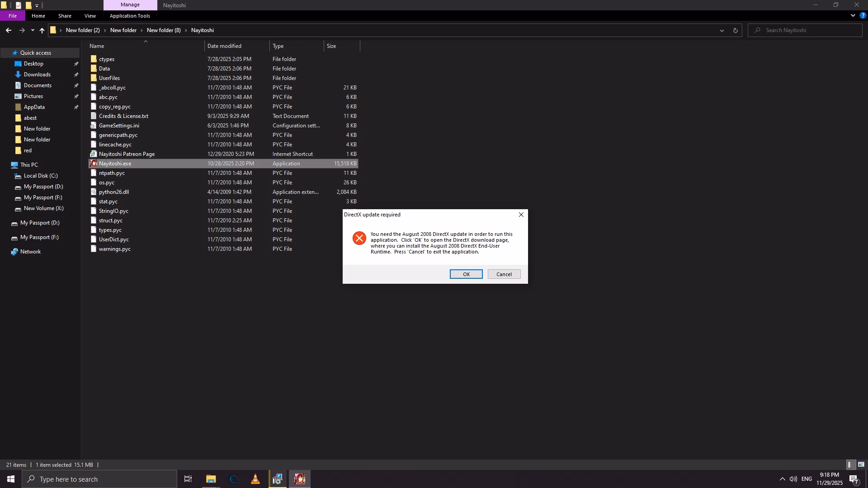Expand the ribbon with the chevron
Viewport: 868px width, 488px height.
[x=853, y=15]
